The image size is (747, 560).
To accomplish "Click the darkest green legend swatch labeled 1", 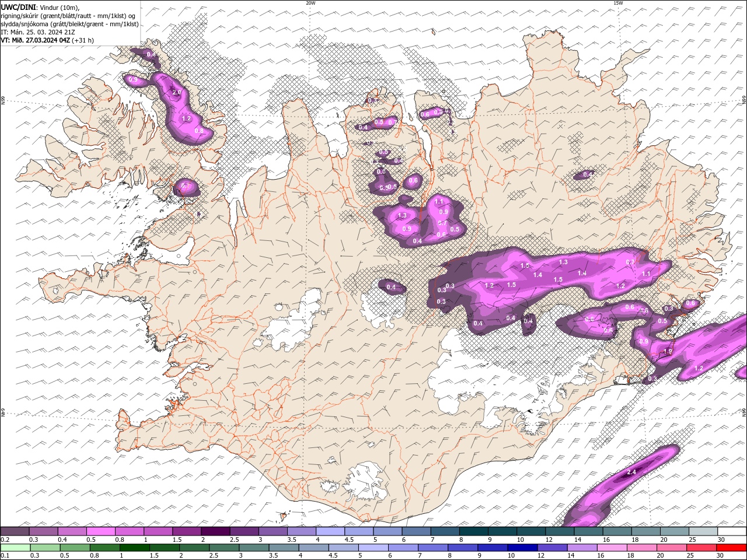I will [x=135, y=548].
